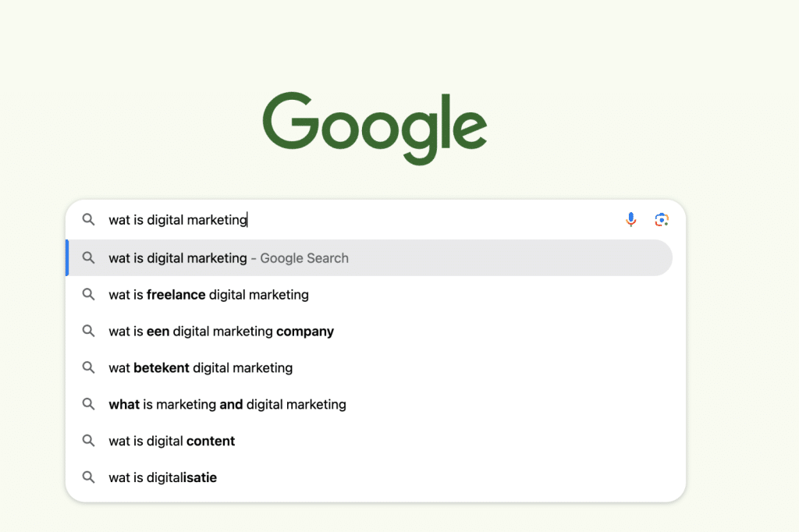Image resolution: width=799 pixels, height=532 pixels.
Task: Click the Google logo
Action: [375, 128]
